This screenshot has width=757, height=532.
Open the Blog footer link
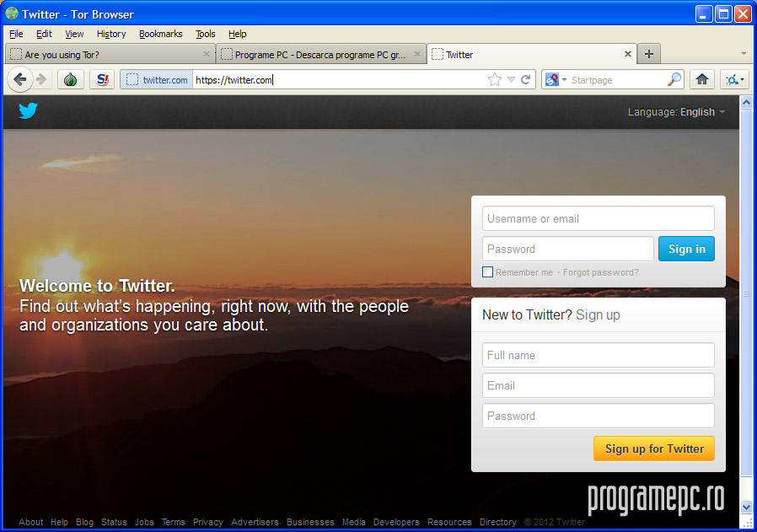(x=84, y=522)
